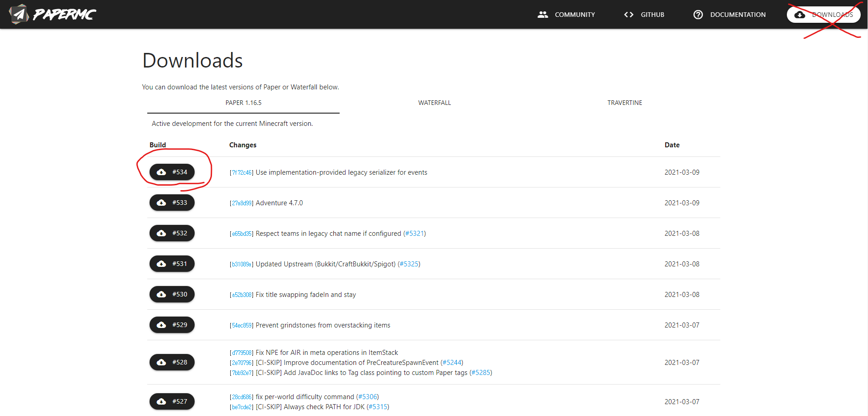Click the PaperMC logo
Viewport: 868px width, 416px height.
pos(52,14)
